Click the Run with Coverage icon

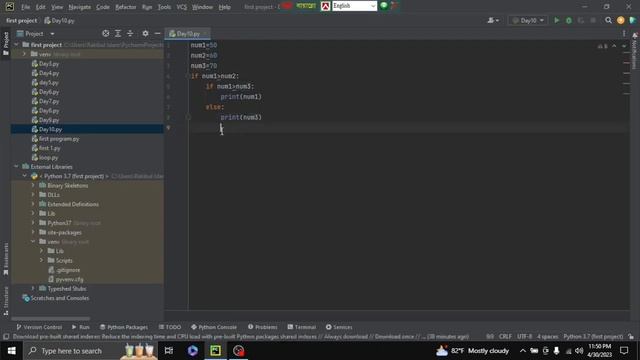tap(581, 20)
